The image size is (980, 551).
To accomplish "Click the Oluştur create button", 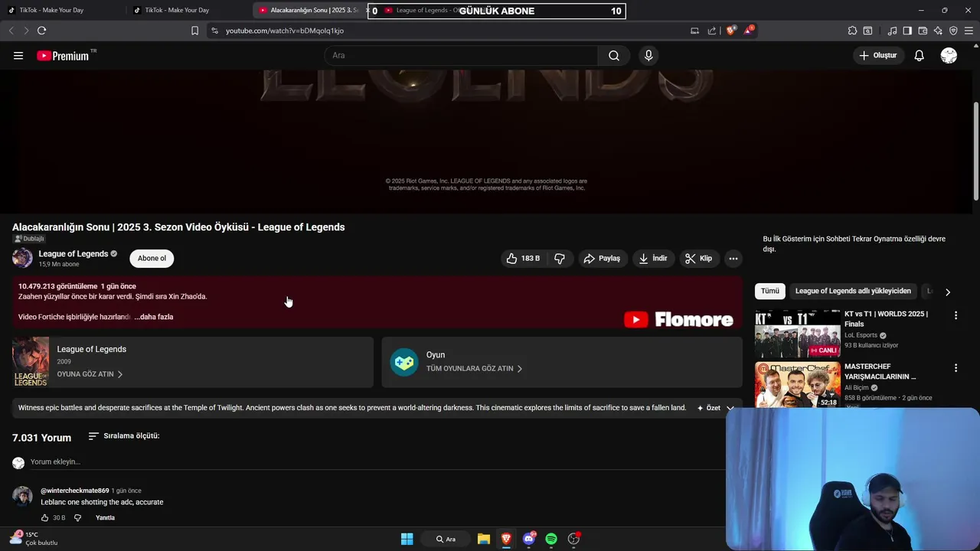I will [877, 56].
